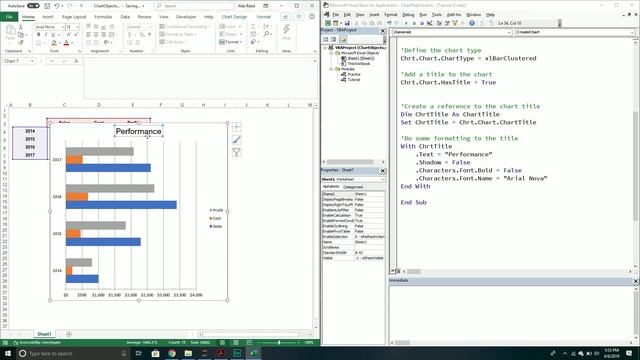Click the VBA Help question icon
Screen dimensions: 640x360
coord(472,23)
